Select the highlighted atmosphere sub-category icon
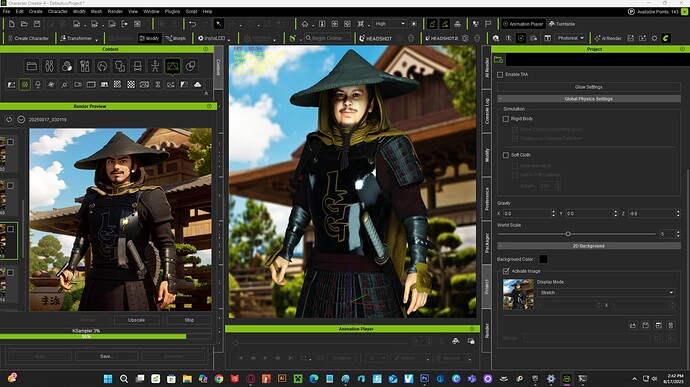The height and width of the screenshot is (387, 690). click(25, 85)
